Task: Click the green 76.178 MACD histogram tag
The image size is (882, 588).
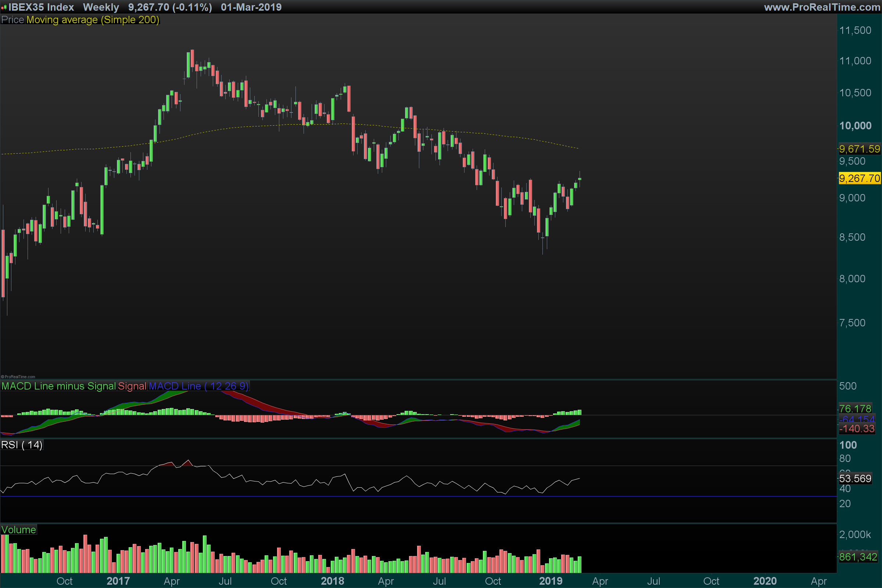Action: pyautogui.click(x=855, y=409)
